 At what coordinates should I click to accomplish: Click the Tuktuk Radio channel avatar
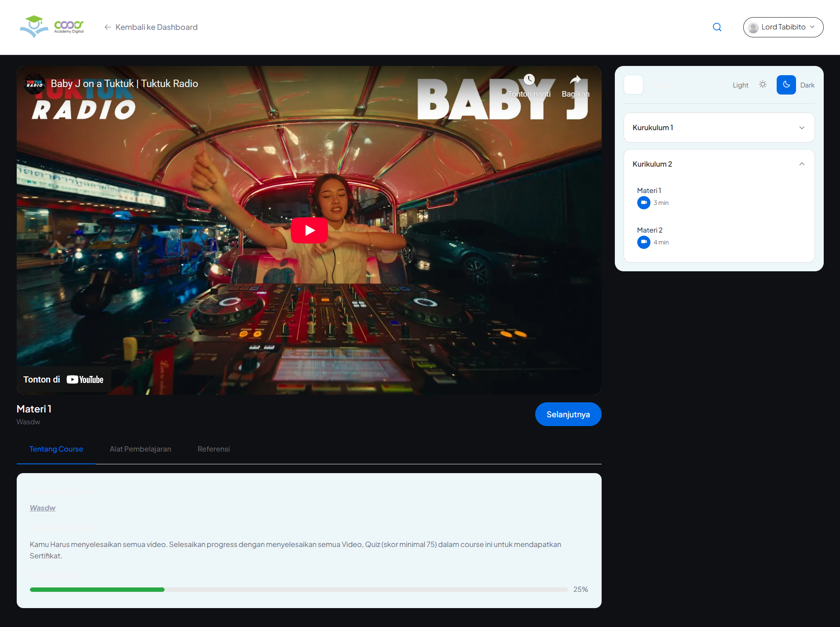[34, 84]
